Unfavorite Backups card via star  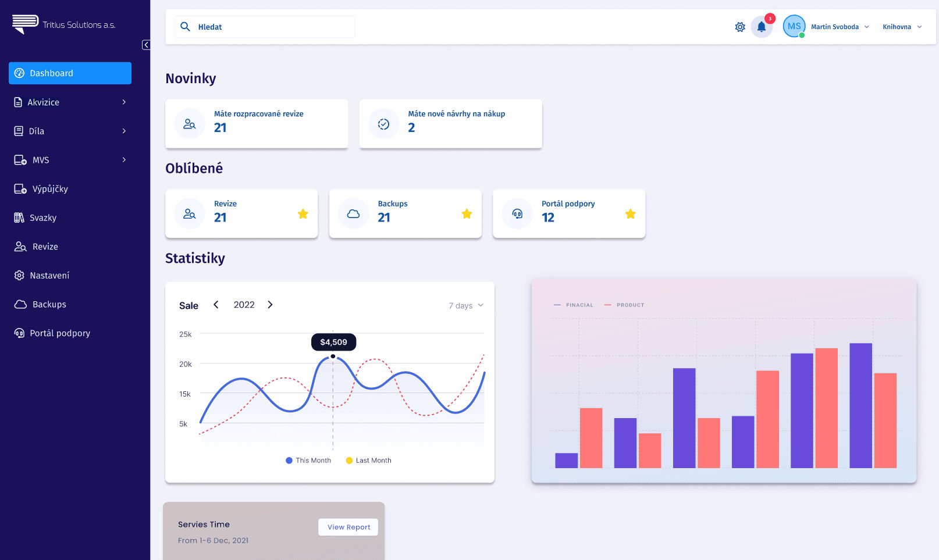coord(467,214)
